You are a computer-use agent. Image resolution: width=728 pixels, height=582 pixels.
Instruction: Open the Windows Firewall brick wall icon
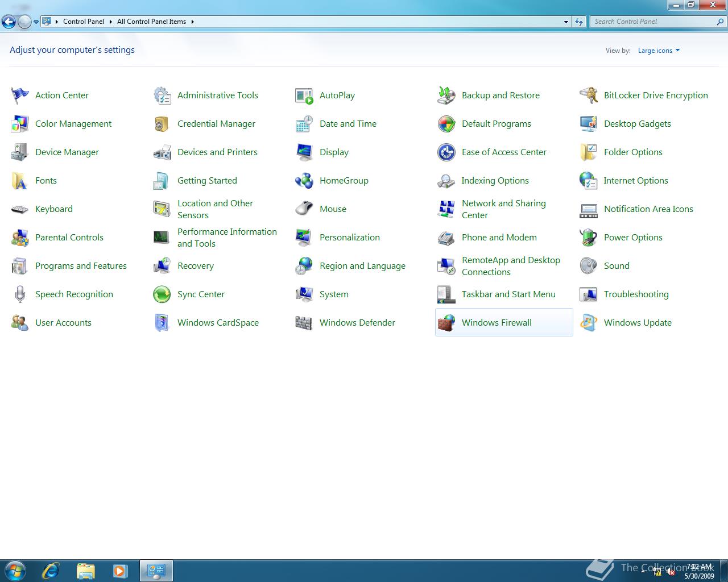coord(446,323)
